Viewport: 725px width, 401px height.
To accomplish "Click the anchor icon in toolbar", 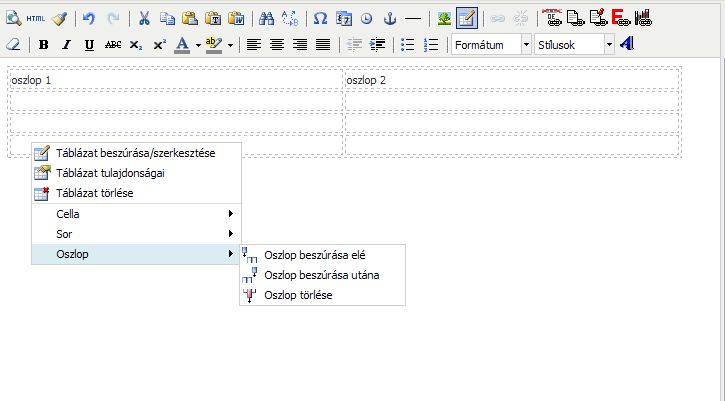I will click(x=390, y=18).
